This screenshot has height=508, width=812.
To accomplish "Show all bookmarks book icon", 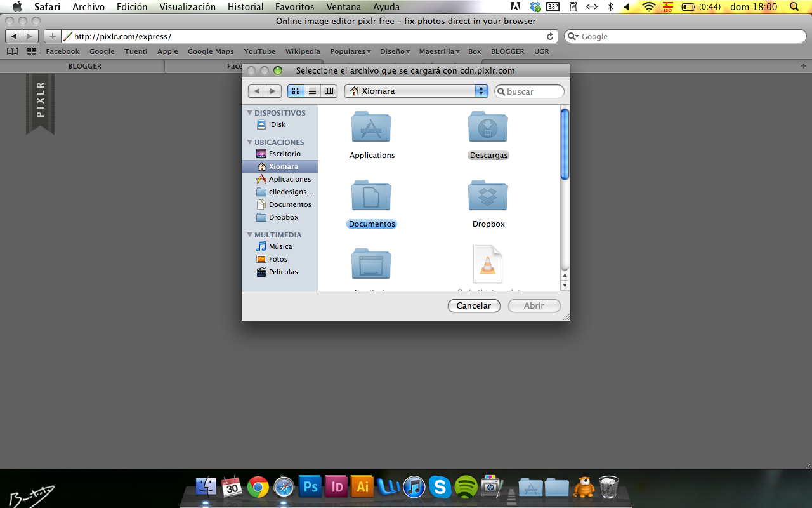I will coord(12,51).
